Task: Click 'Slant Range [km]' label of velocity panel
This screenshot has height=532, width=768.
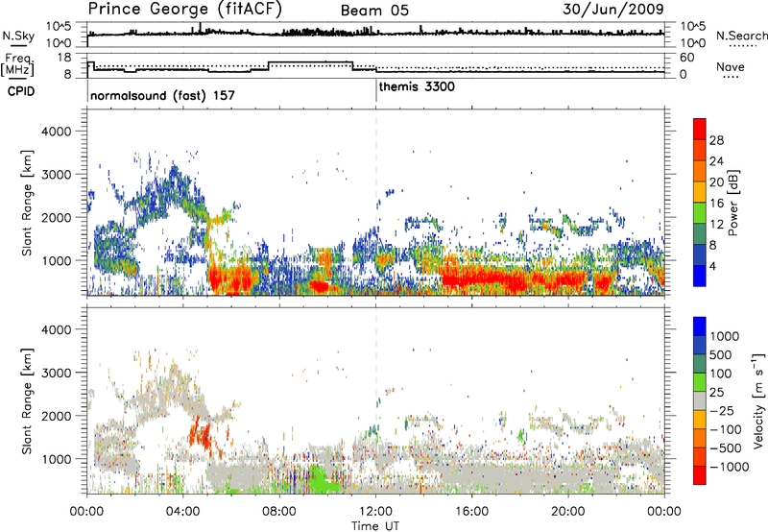Action: click(x=27, y=400)
